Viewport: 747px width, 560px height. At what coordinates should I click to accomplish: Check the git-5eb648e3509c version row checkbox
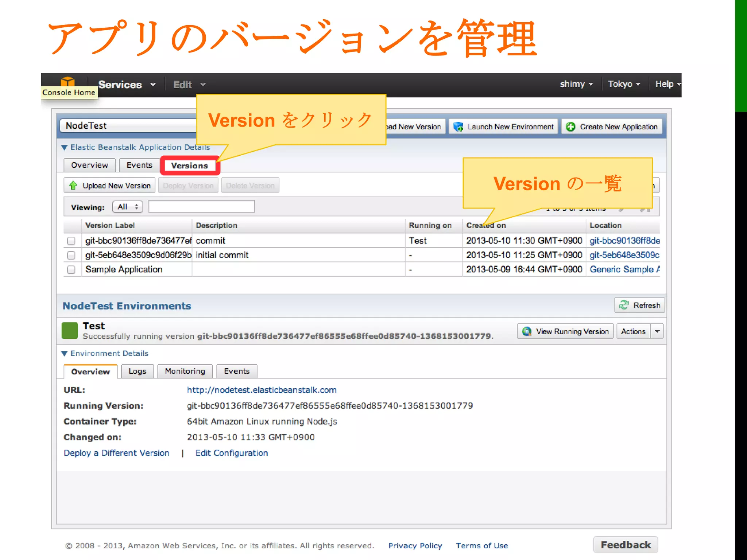pos(71,255)
